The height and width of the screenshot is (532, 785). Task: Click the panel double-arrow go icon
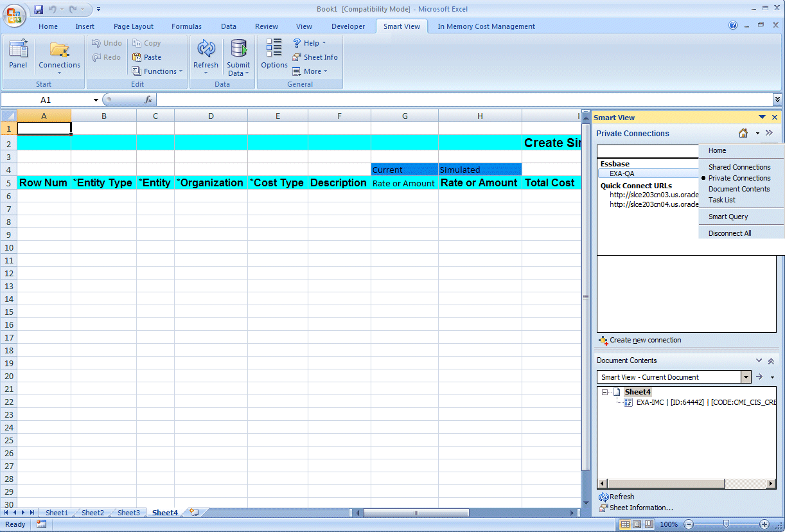tap(769, 133)
